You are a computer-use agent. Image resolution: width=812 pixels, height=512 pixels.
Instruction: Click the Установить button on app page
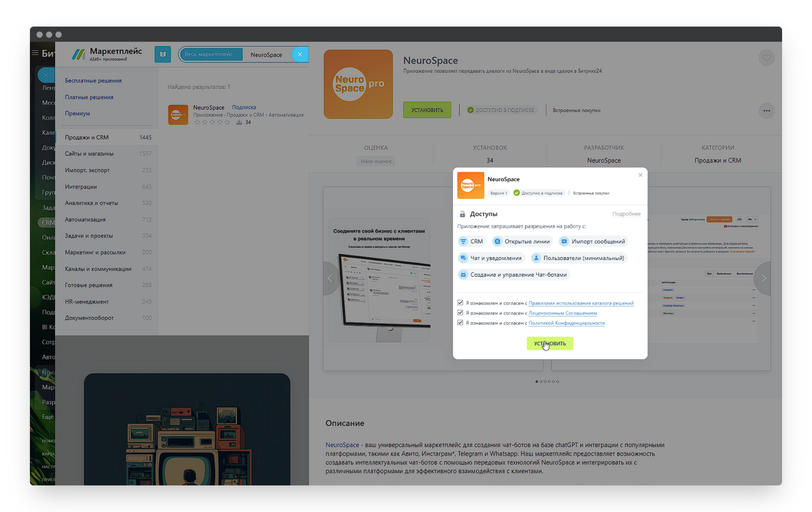[x=427, y=110]
